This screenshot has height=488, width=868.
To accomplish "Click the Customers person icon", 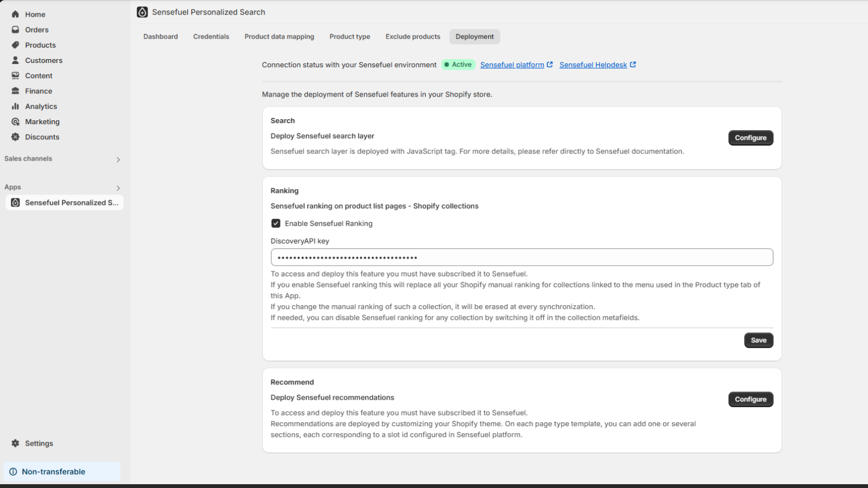I will point(15,60).
